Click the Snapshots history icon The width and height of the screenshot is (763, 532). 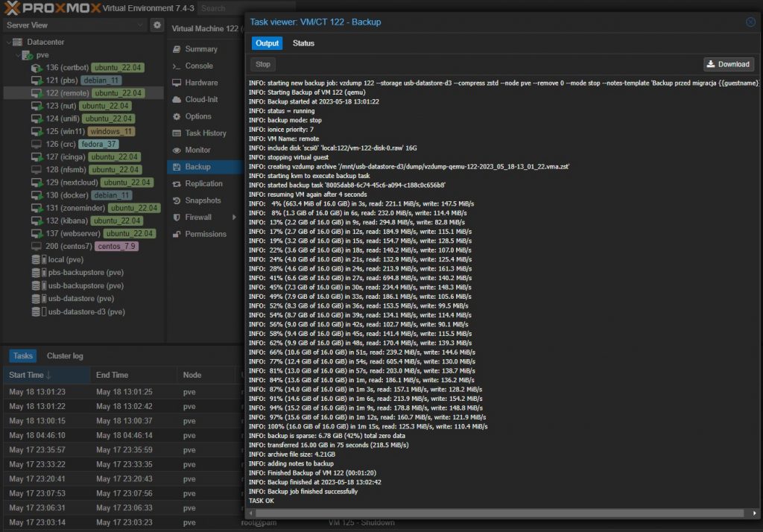point(177,200)
